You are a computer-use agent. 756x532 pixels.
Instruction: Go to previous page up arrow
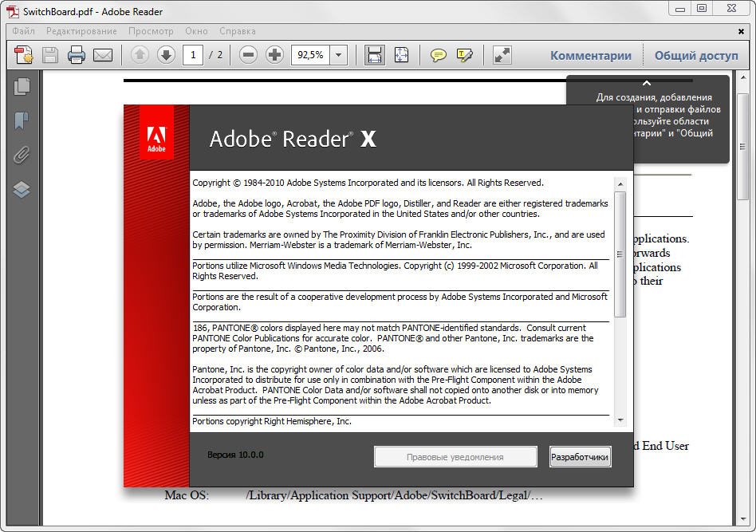[140, 55]
